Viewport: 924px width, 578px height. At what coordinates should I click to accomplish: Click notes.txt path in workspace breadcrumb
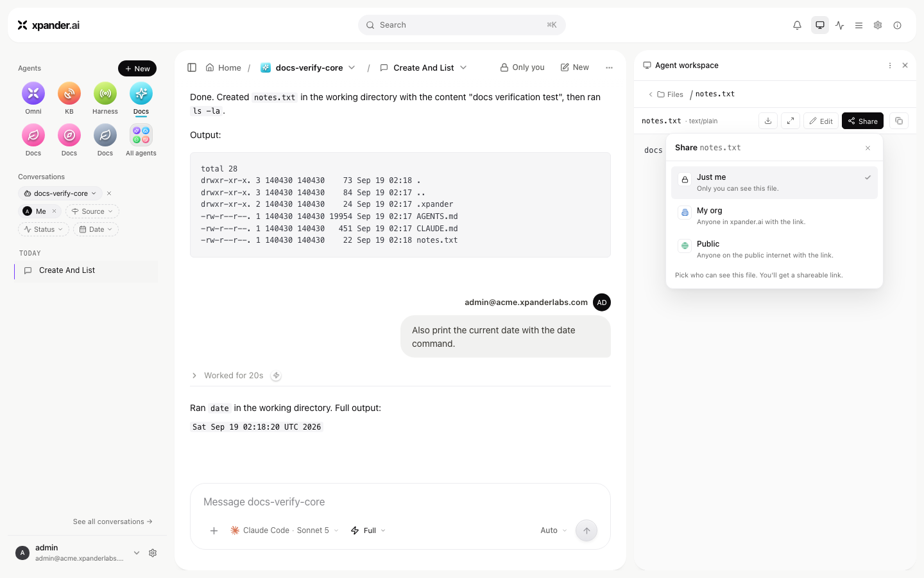(715, 94)
